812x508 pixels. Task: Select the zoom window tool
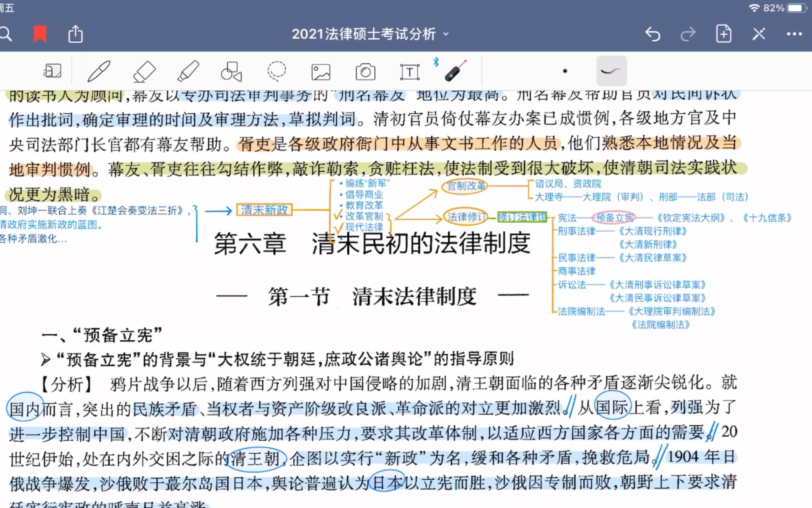[x=52, y=71]
